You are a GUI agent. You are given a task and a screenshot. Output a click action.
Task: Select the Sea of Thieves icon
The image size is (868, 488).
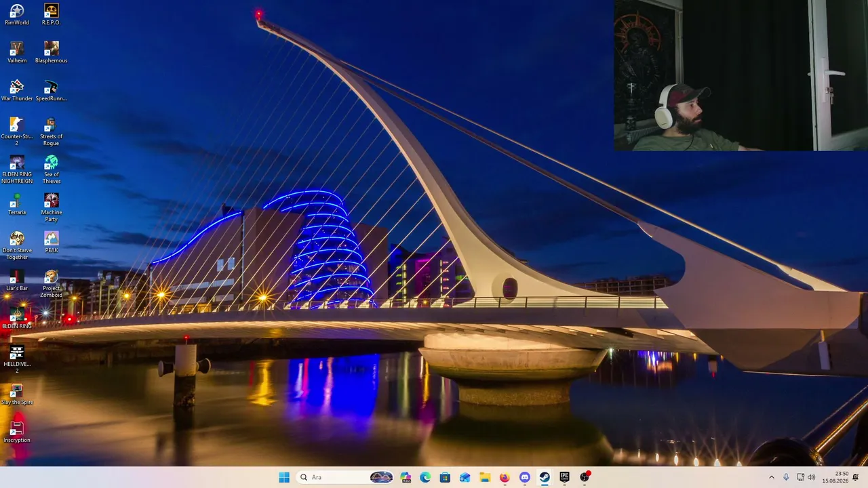click(x=51, y=169)
